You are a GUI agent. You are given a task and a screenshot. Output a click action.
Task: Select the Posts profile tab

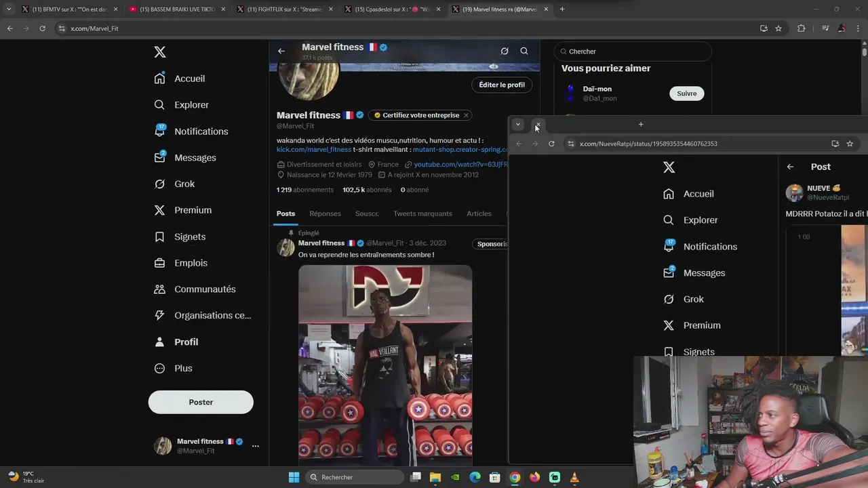[285, 213]
